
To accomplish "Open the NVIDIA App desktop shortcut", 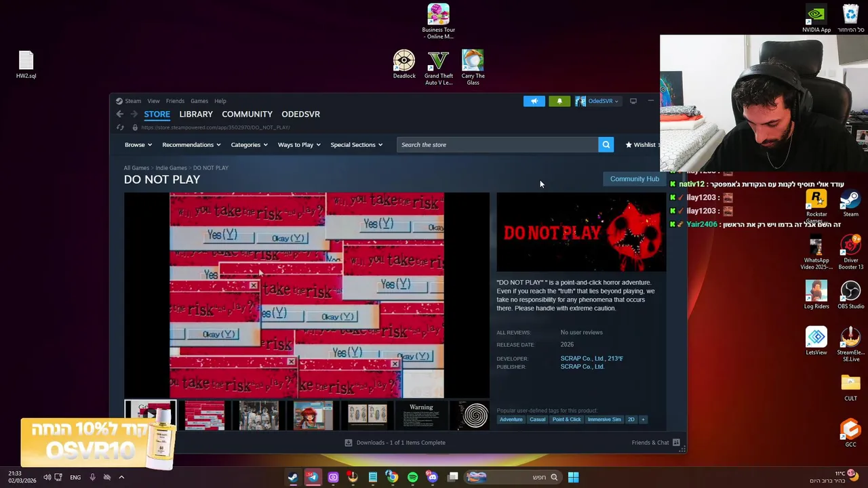I will [x=816, y=19].
